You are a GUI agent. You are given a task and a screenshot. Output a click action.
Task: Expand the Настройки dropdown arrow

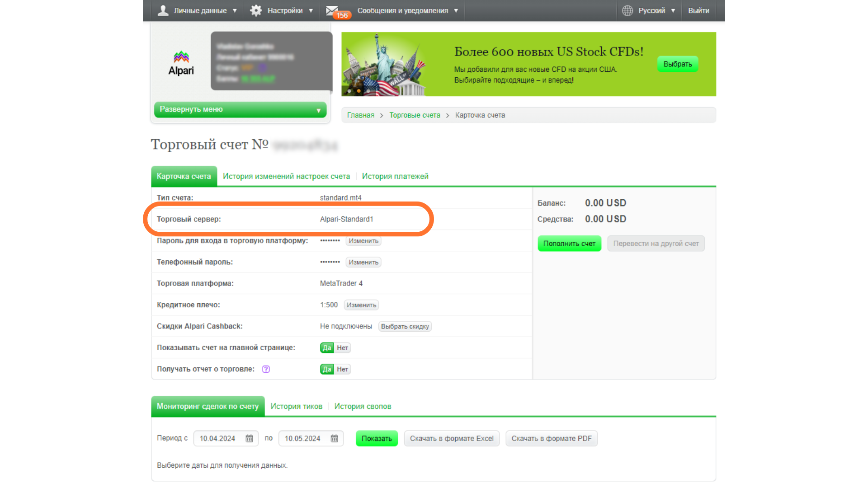click(x=311, y=11)
